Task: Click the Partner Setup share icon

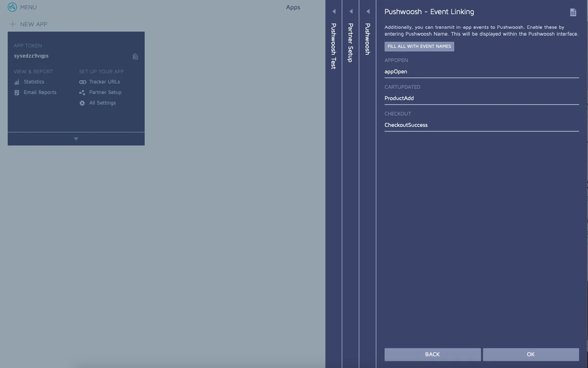Action: (x=82, y=92)
